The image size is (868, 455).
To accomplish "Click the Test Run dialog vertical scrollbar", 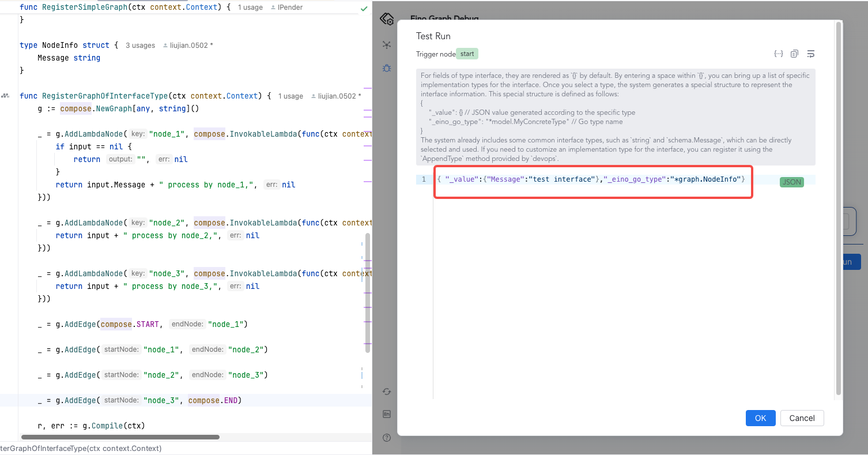I will coord(839,208).
